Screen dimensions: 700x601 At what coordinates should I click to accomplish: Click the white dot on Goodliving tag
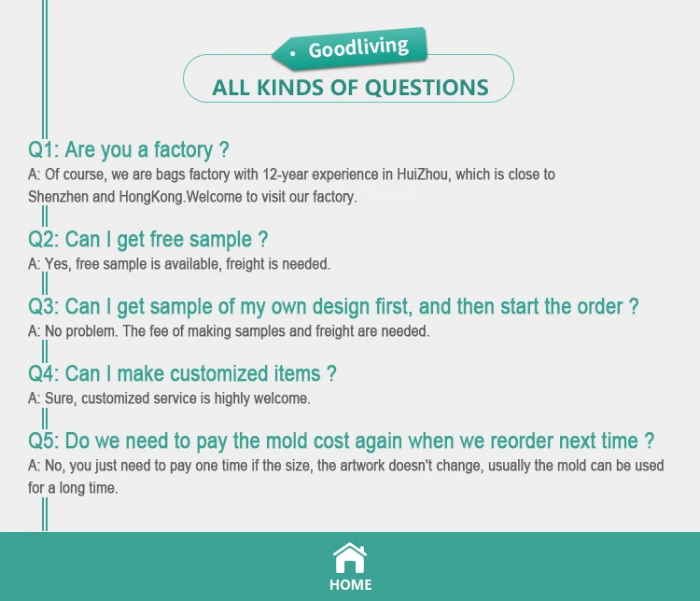pyautogui.click(x=292, y=53)
